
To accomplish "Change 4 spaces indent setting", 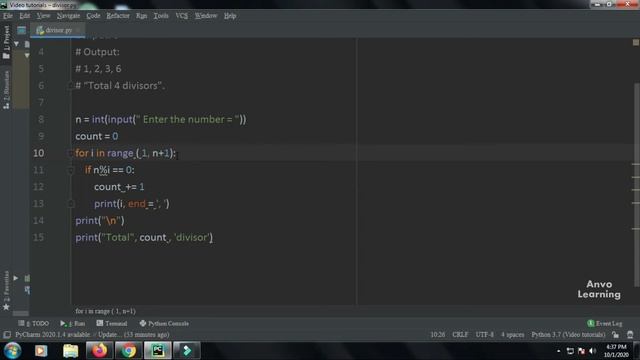I will coord(512,335).
